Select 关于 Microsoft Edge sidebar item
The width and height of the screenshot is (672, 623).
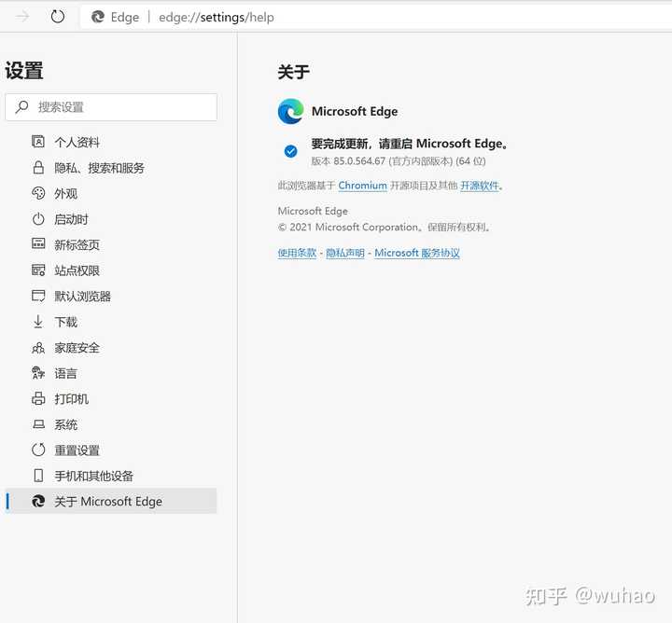tap(111, 501)
